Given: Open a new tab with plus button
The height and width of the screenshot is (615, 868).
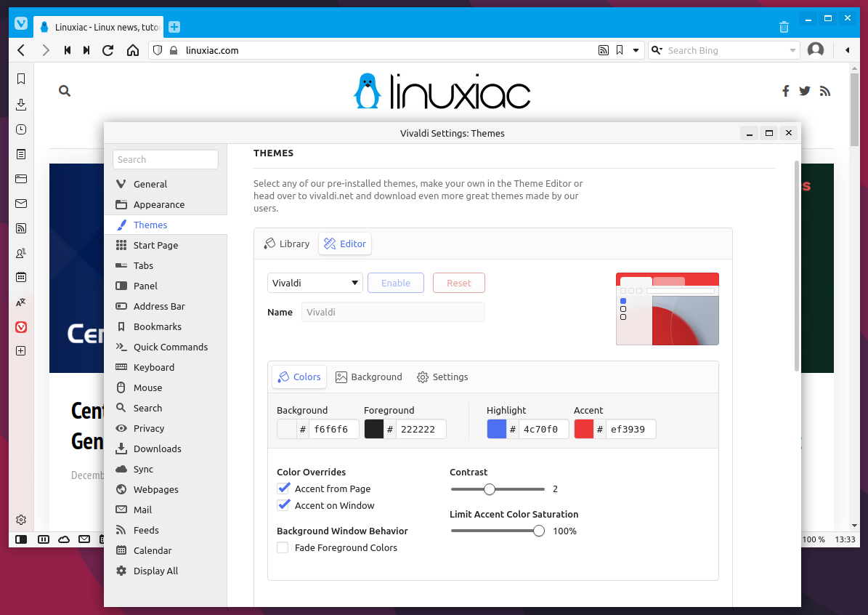Looking at the screenshot, I should 174,27.
